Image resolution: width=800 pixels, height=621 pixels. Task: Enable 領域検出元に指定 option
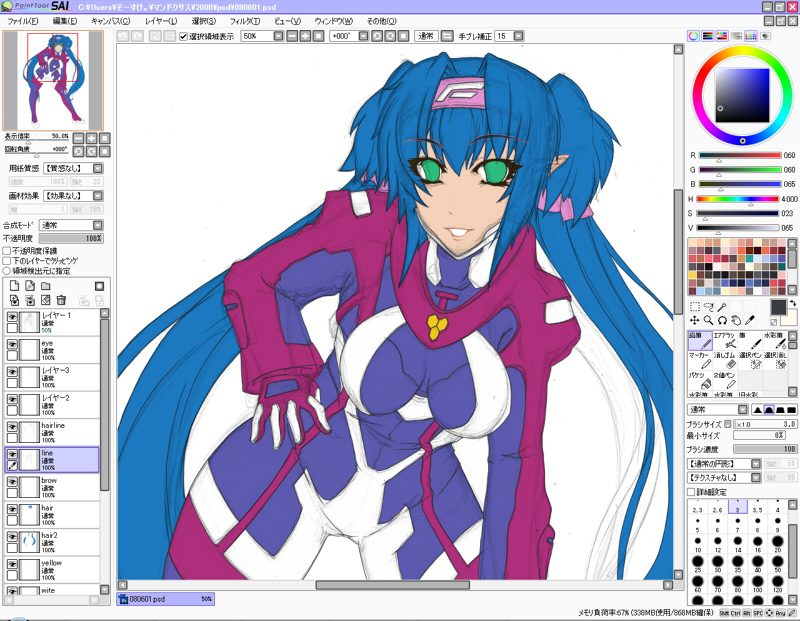pos(7,271)
